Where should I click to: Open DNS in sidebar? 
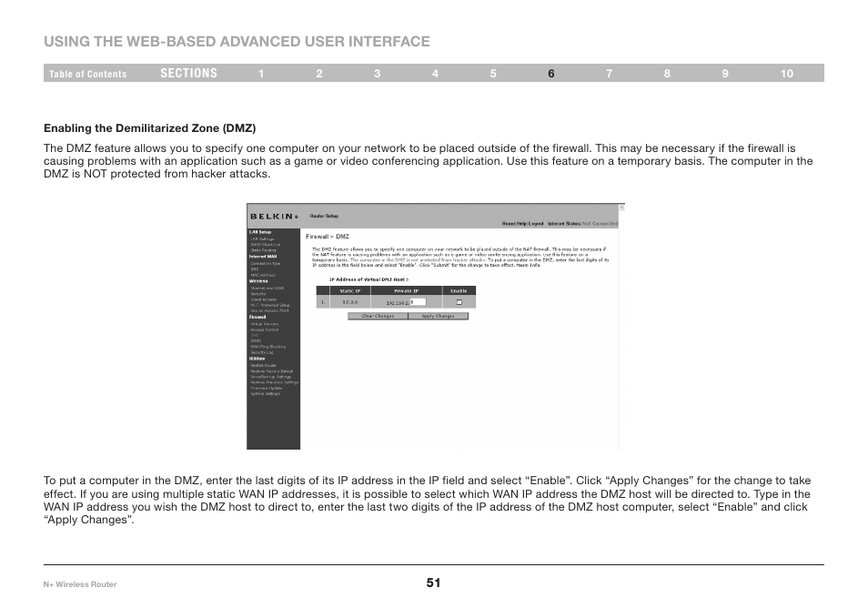click(x=254, y=269)
